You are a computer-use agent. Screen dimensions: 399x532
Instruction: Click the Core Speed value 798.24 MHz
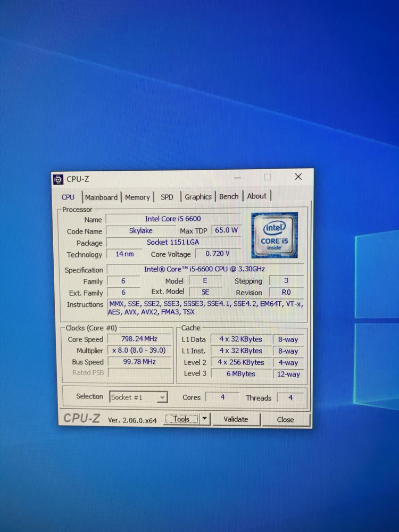click(x=139, y=338)
